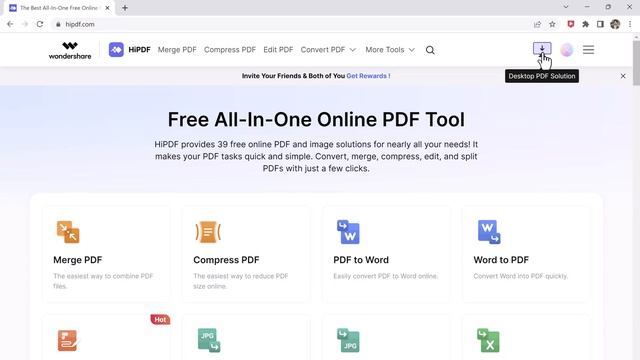
Task: Click the share page icon in the address bar
Action: click(x=537, y=24)
